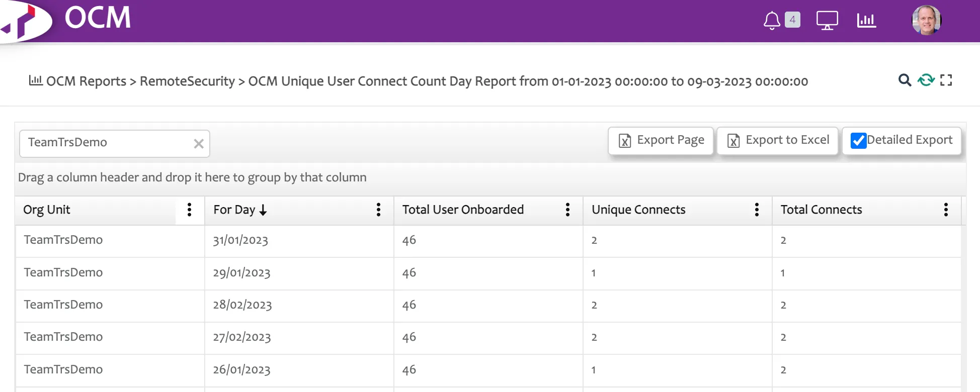
Task: Click the TeamTrsDemo filter input field
Action: tap(115, 144)
